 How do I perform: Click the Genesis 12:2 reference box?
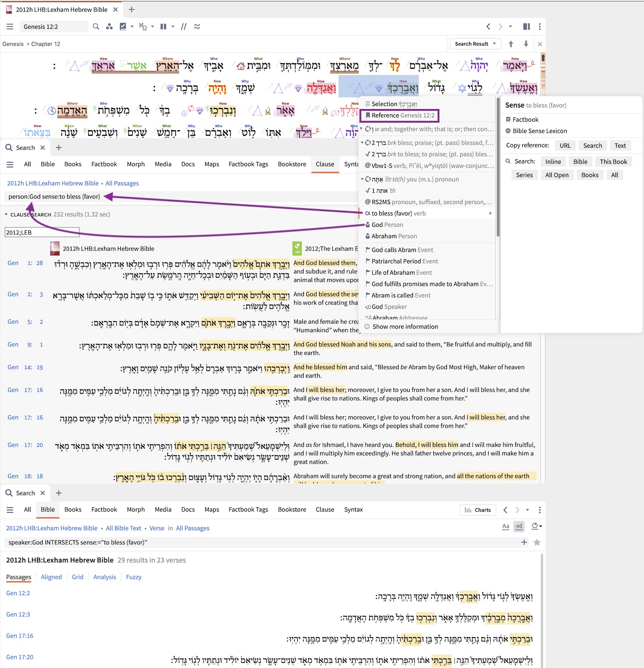tap(54, 27)
